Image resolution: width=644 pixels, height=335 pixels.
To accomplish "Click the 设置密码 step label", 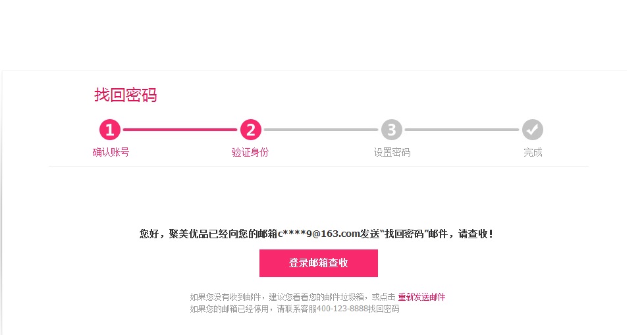I will click(x=392, y=152).
